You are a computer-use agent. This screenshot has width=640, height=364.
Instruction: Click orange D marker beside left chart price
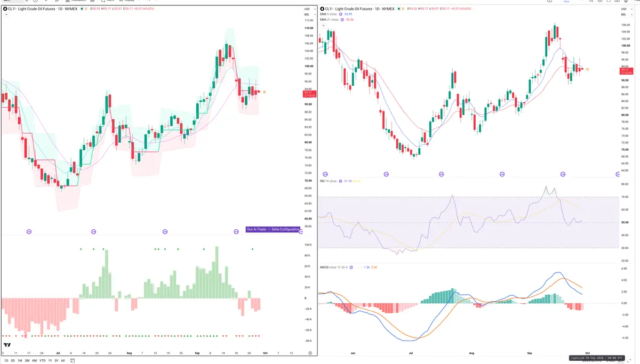click(265, 92)
